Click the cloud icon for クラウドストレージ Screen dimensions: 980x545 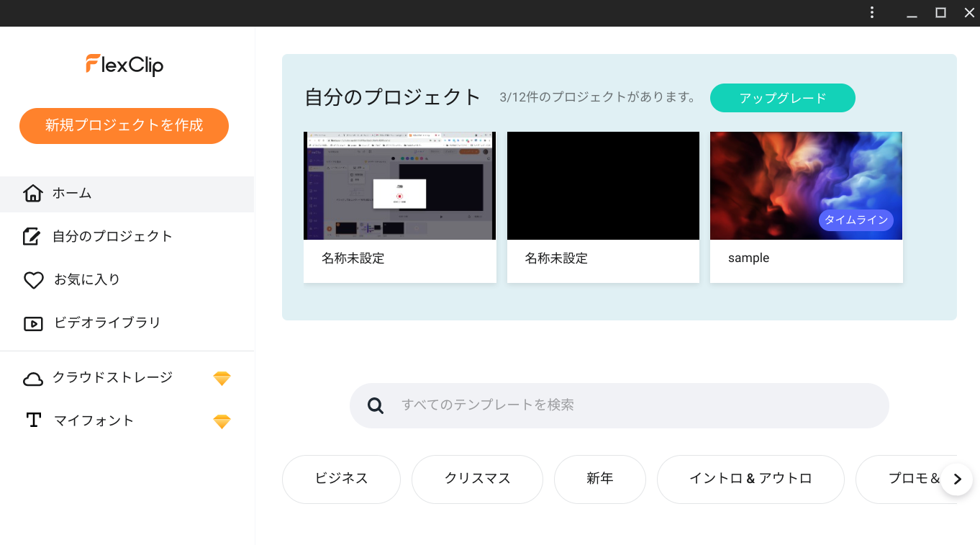(x=33, y=379)
